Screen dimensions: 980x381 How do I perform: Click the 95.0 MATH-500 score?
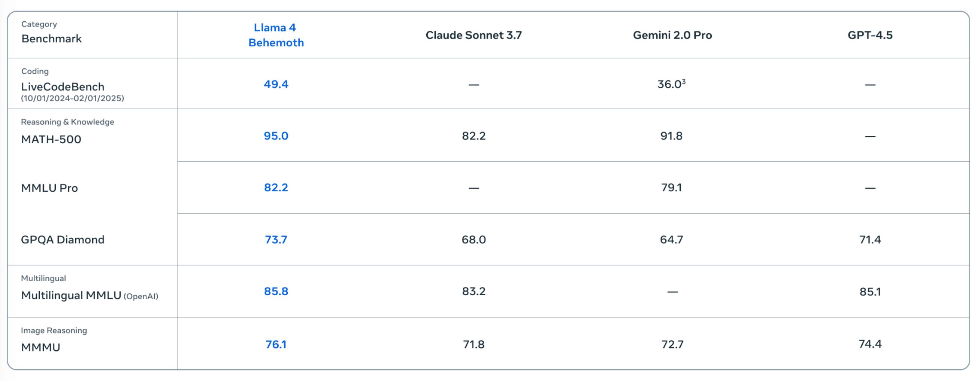276,136
